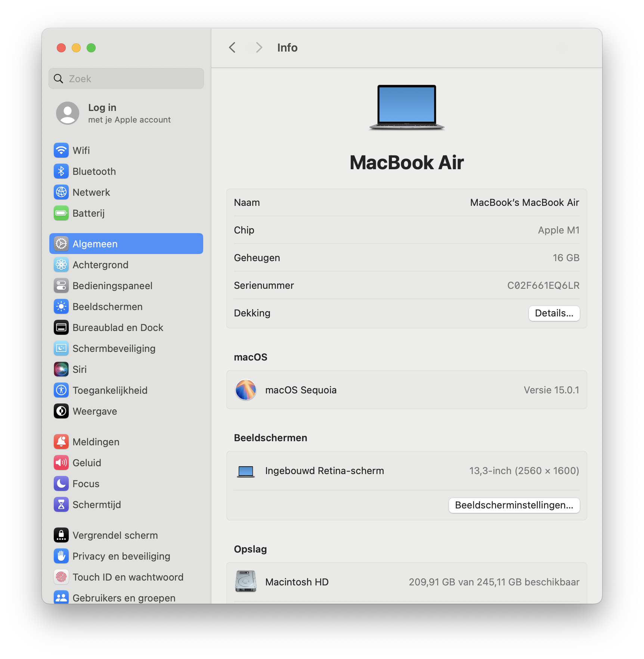Image resolution: width=644 pixels, height=659 pixels.
Task: Select the Geluid speaker icon
Action: pos(61,463)
